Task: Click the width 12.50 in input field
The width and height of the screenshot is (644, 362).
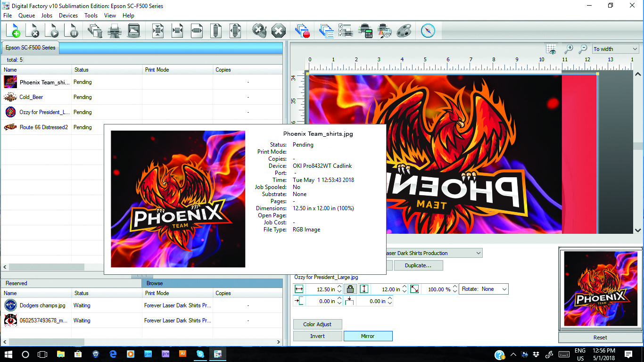Action: (320, 289)
